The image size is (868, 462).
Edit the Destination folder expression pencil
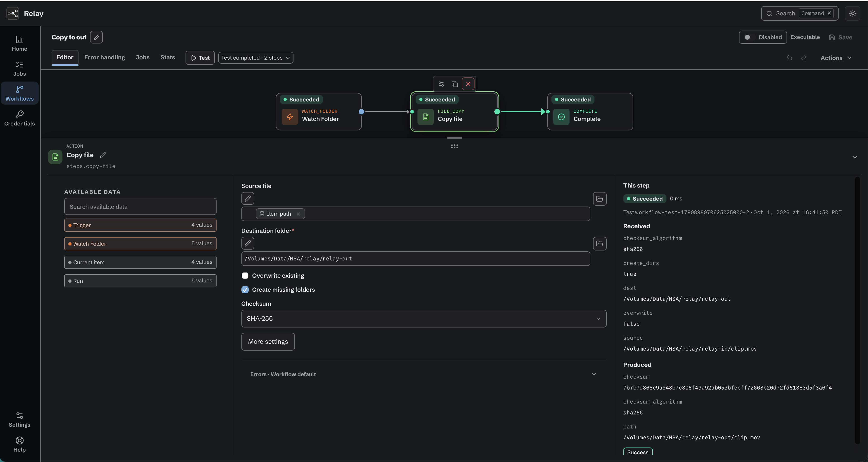click(248, 243)
